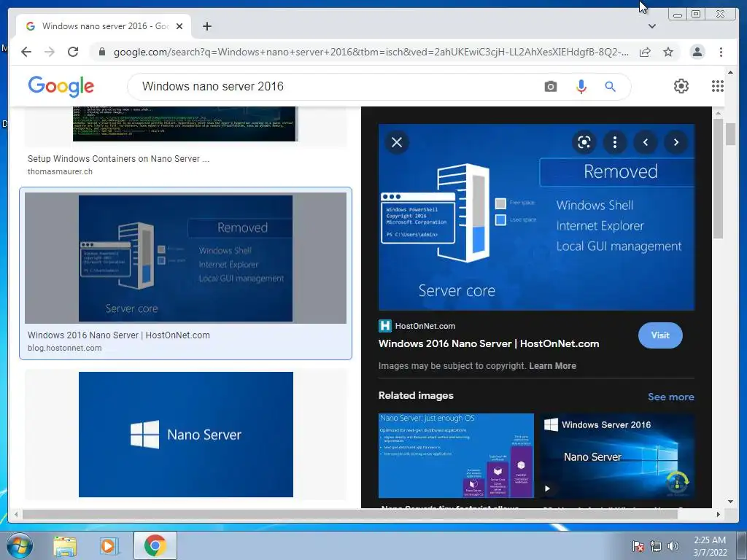Start voice search microphone

581,87
